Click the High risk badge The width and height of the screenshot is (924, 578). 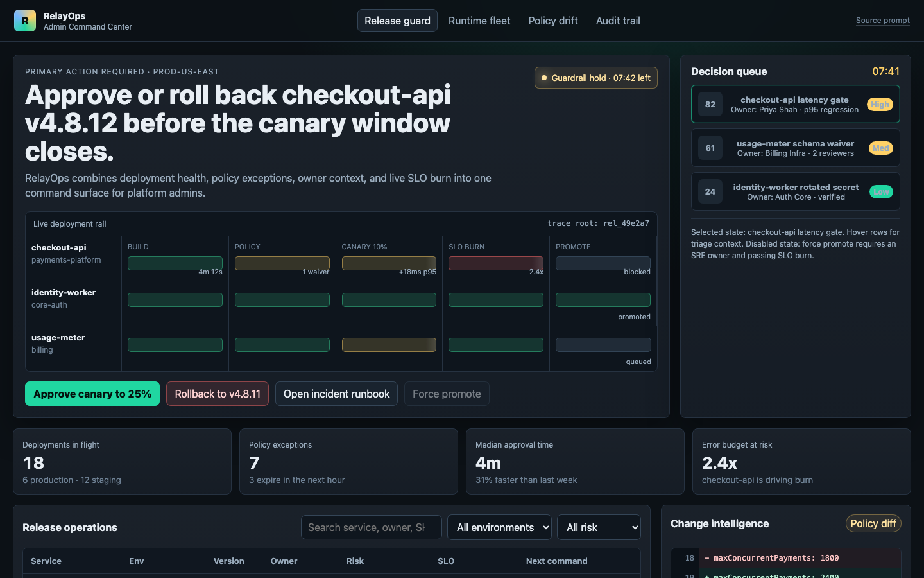pyautogui.click(x=880, y=104)
